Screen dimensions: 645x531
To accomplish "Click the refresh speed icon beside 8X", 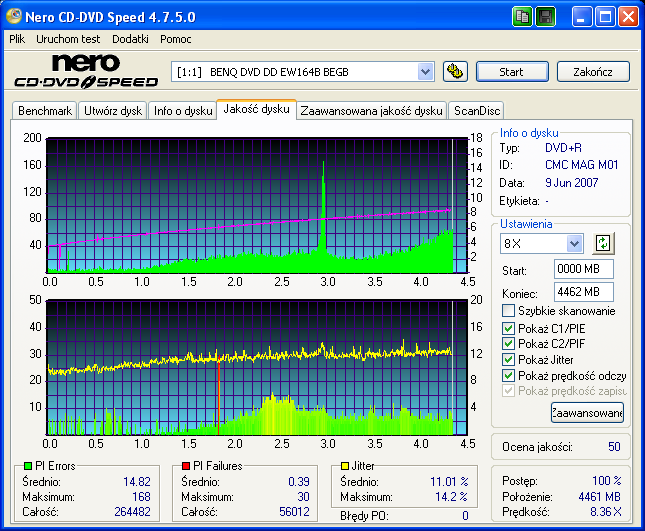I will 603,243.
